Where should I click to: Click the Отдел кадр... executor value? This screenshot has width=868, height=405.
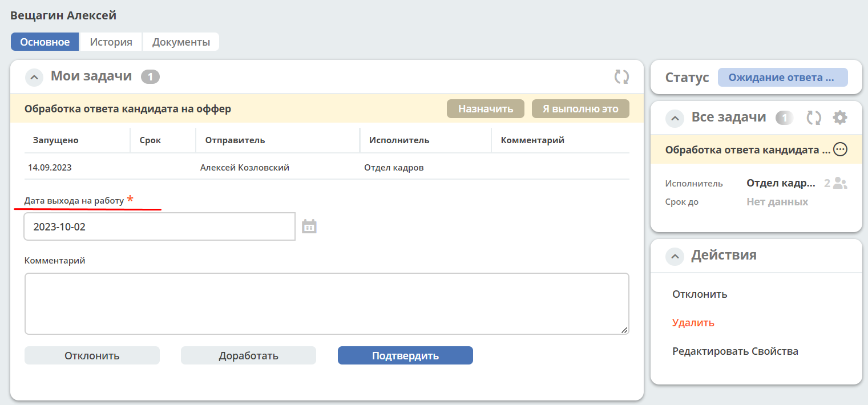pos(781,183)
